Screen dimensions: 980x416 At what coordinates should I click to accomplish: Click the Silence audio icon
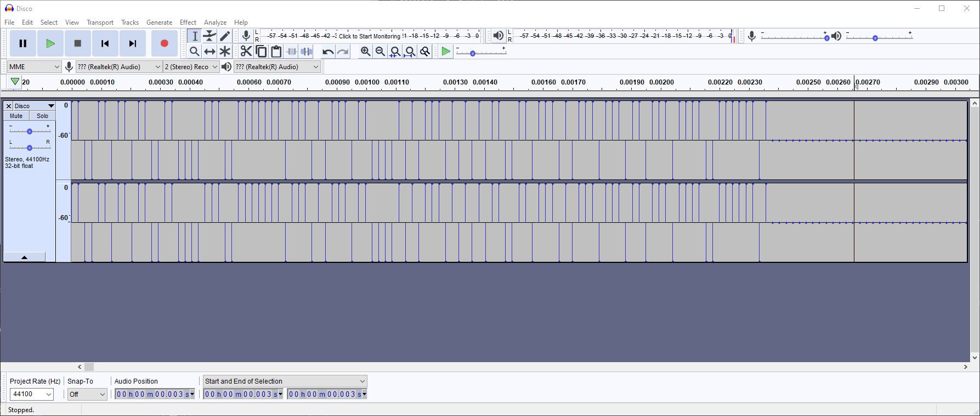coord(307,52)
